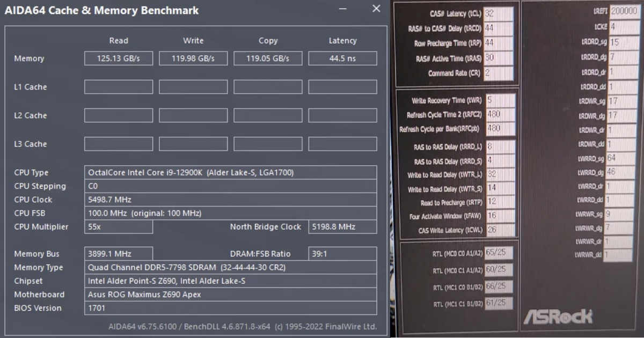
Task: Click the Command Rate (CR) value 2
Action: click(x=498, y=73)
